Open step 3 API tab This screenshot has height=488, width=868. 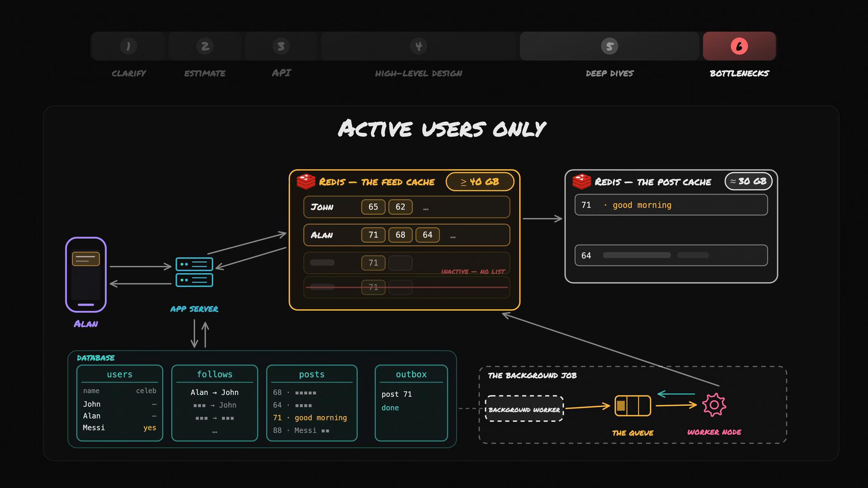tap(281, 46)
